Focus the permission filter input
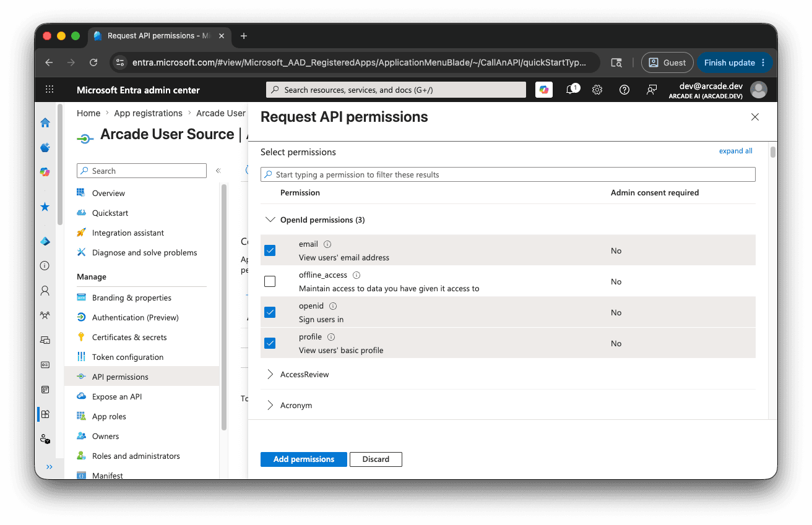This screenshot has height=525, width=812. pyautogui.click(x=508, y=174)
